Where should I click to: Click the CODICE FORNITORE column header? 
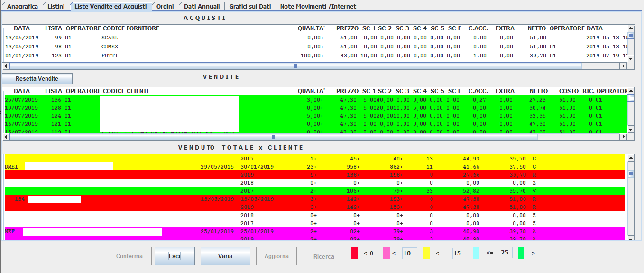point(131,28)
